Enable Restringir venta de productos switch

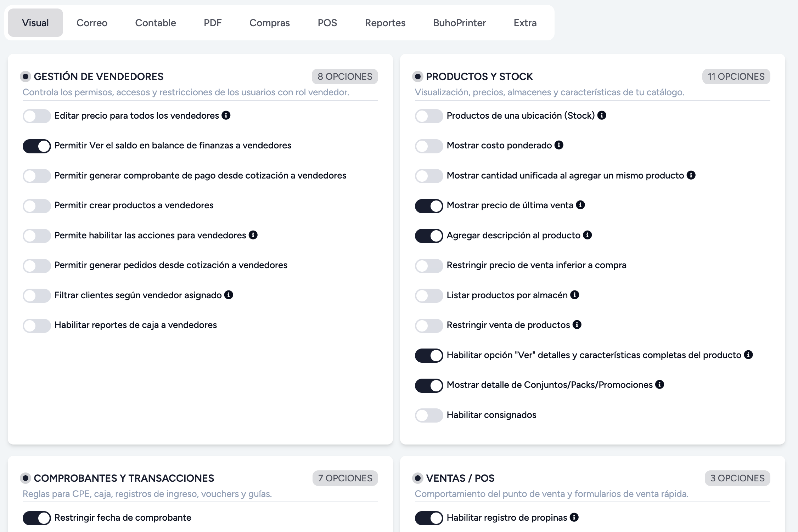(x=429, y=326)
